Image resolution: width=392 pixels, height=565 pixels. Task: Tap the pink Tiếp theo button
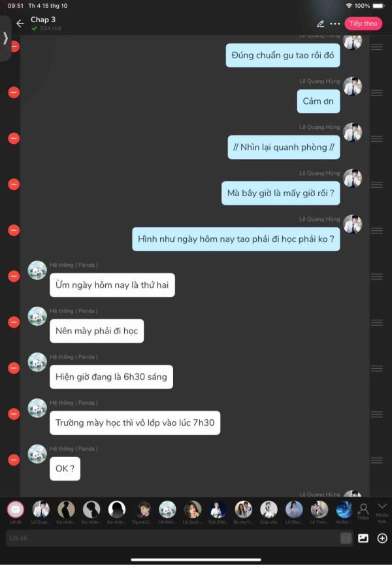[x=363, y=24]
